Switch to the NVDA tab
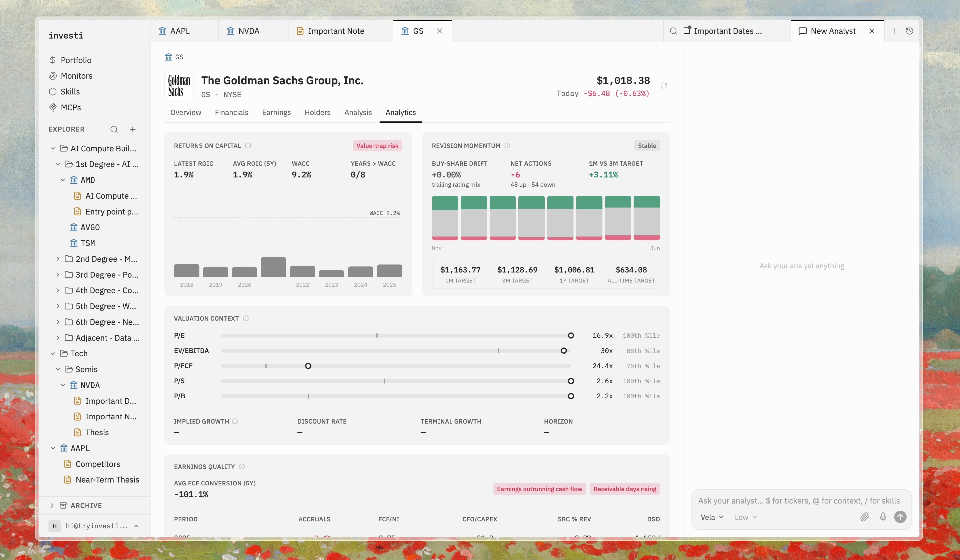This screenshot has width=960, height=560. [253, 31]
